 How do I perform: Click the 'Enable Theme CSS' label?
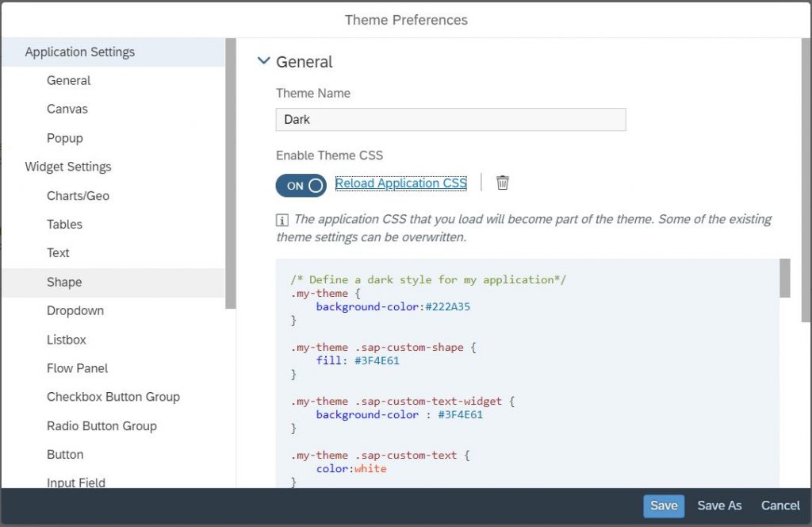tap(329, 156)
